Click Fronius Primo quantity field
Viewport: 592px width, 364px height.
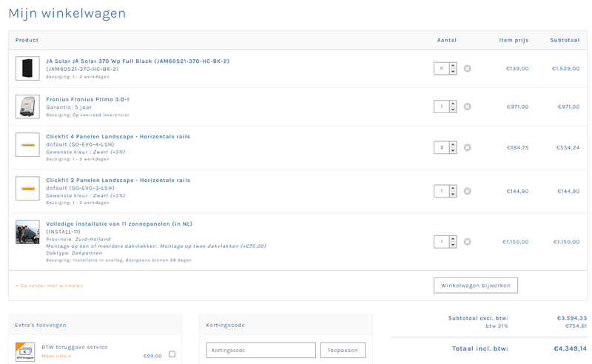coord(441,107)
